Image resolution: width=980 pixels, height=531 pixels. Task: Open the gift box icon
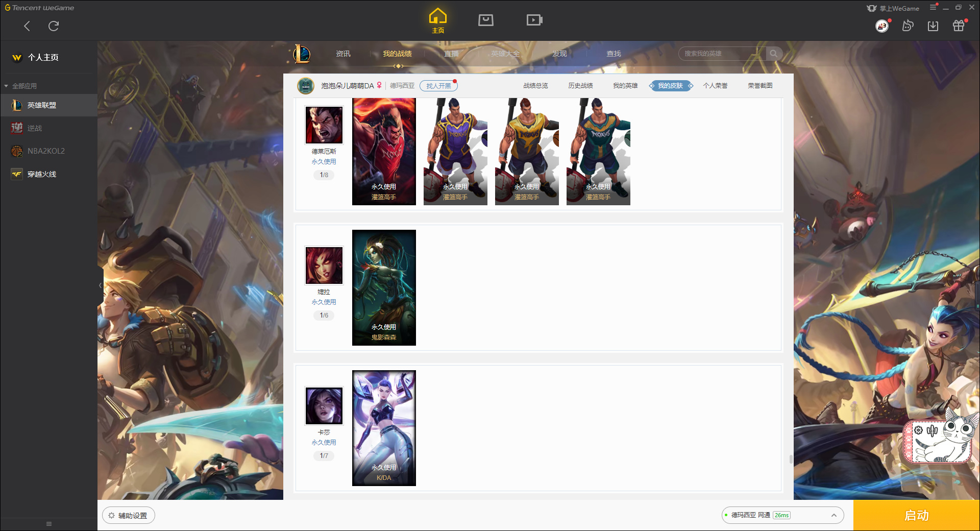(959, 26)
